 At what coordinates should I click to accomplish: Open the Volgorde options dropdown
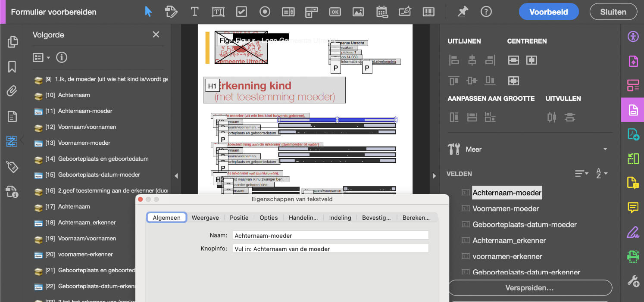(42, 57)
